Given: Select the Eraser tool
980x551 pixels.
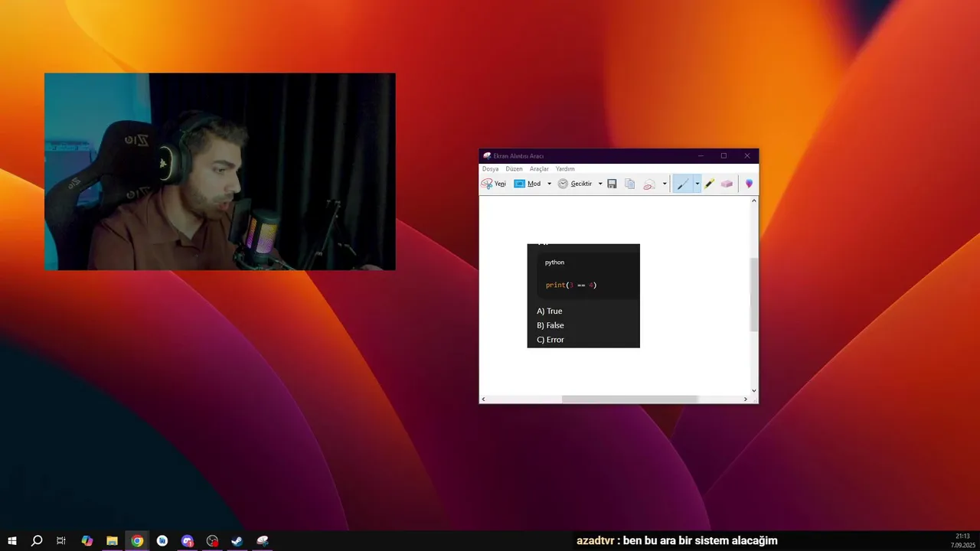Looking at the screenshot, I should tap(727, 184).
